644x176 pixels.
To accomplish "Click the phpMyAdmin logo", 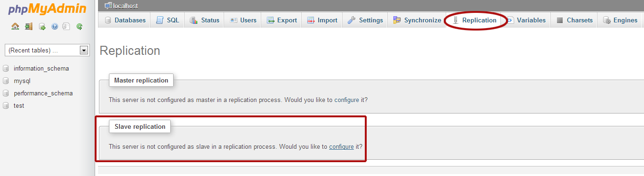I will tap(47, 9).
